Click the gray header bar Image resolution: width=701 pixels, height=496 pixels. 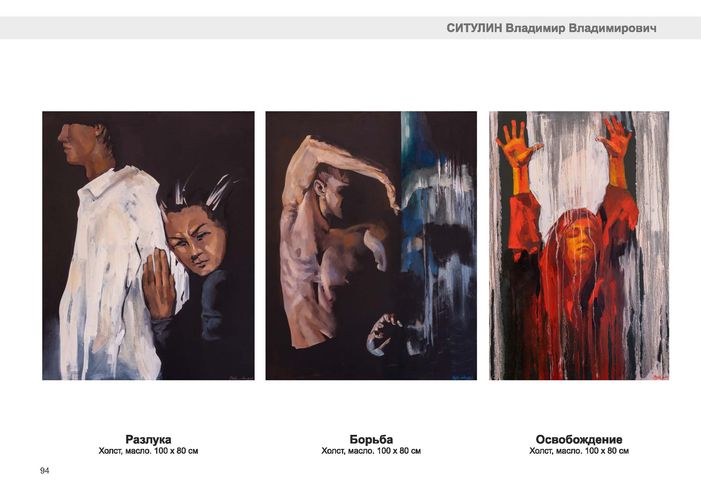tap(350, 28)
